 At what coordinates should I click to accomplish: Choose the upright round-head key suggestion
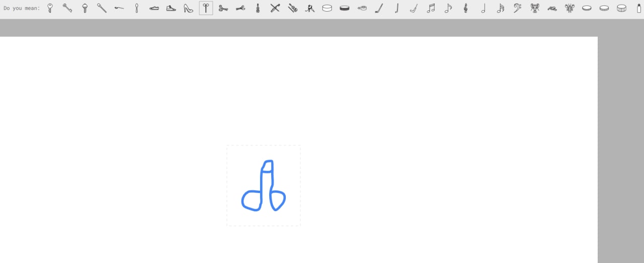(50, 8)
